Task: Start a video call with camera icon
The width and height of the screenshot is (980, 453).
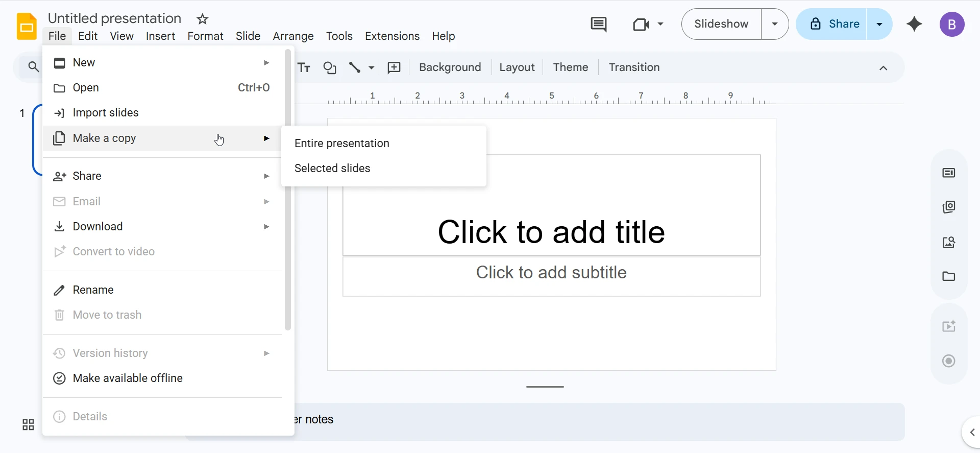Action: point(641,24)
